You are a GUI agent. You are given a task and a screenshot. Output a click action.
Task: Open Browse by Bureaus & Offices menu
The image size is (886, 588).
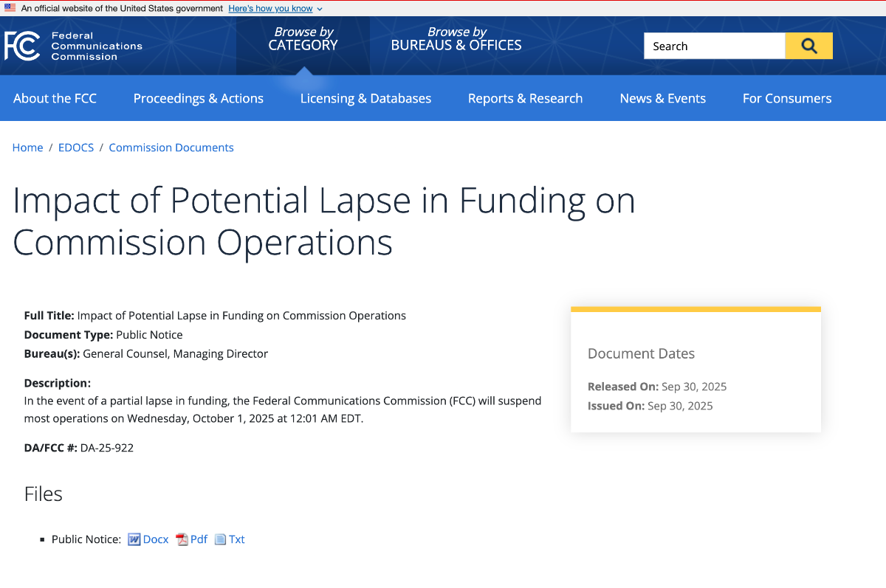(x=456, y=39)
